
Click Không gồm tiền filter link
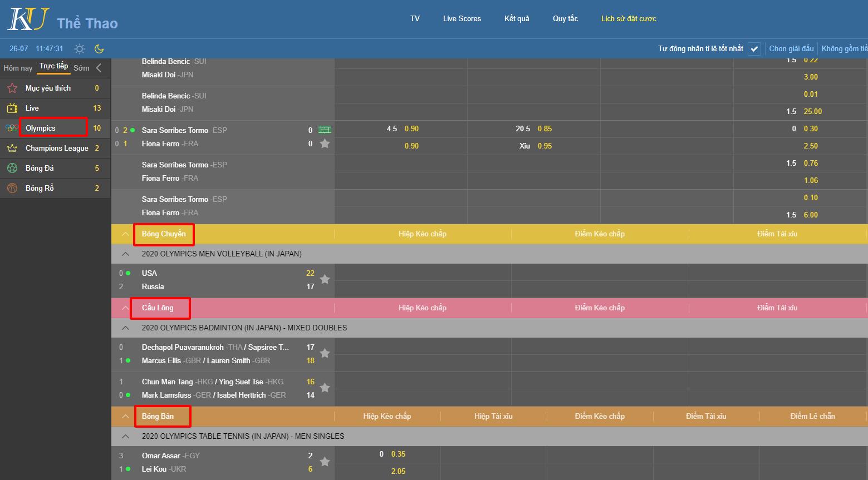coord(845,48)
